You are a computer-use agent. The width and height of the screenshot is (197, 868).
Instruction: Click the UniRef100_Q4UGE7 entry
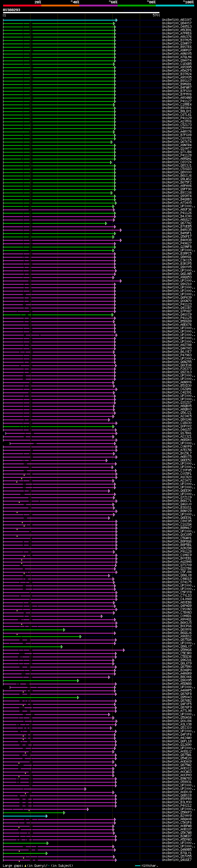pyautogui.click(x=177, y=860)
